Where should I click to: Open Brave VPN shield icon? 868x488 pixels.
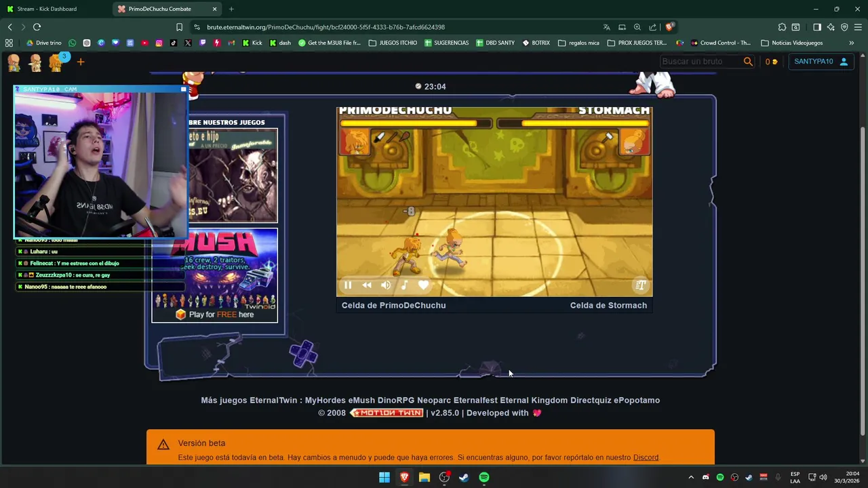pyautogui.click(x=844, y=27)
